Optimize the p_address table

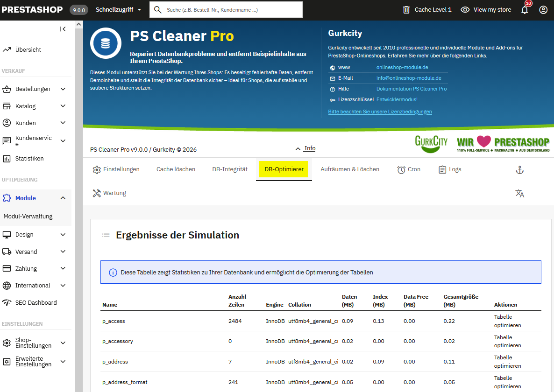pos(507,362)
